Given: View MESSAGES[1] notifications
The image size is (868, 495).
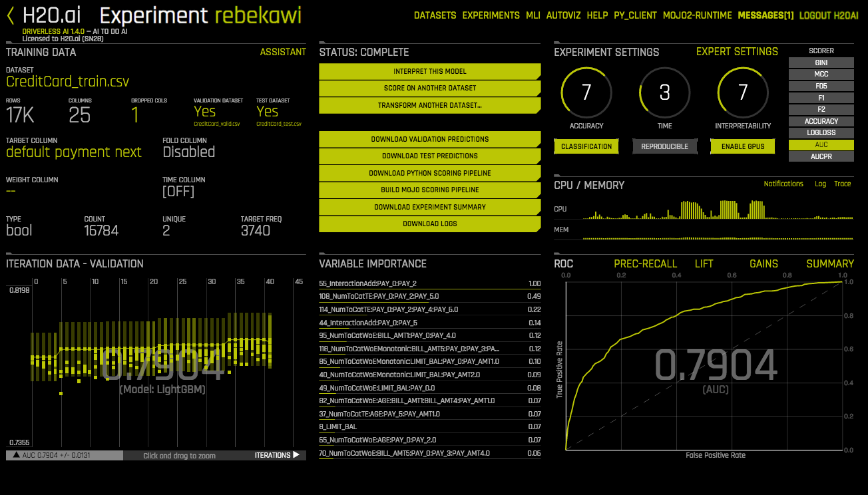Looking at the screenshot, I should click(765, 15).
